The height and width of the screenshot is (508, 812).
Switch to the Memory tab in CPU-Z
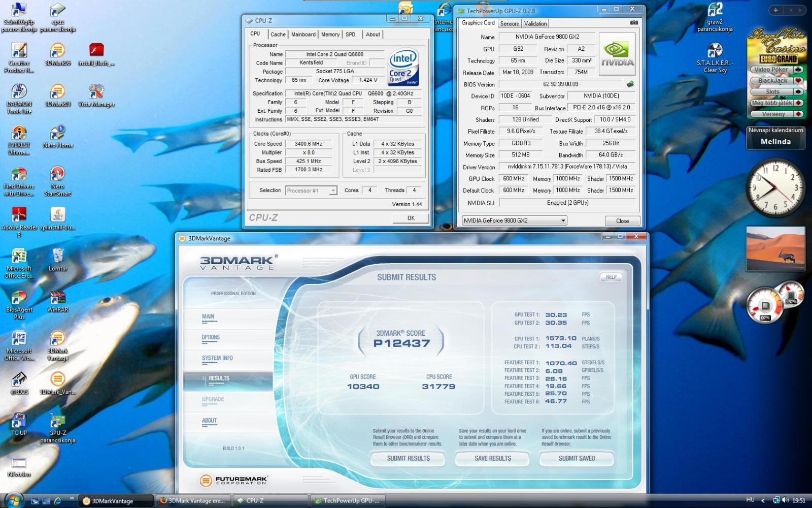point(330,35)
